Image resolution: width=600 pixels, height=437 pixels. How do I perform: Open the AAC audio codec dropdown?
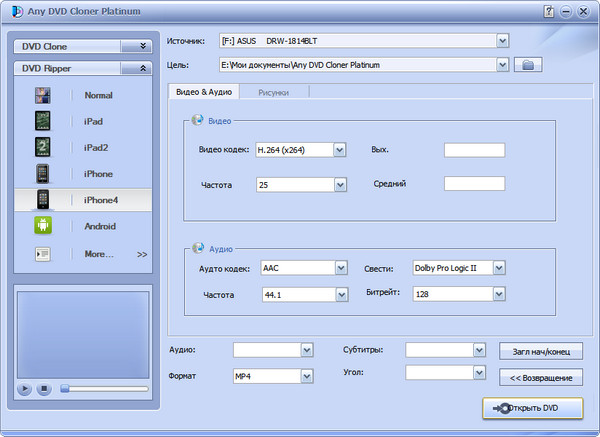coord(339,268)
